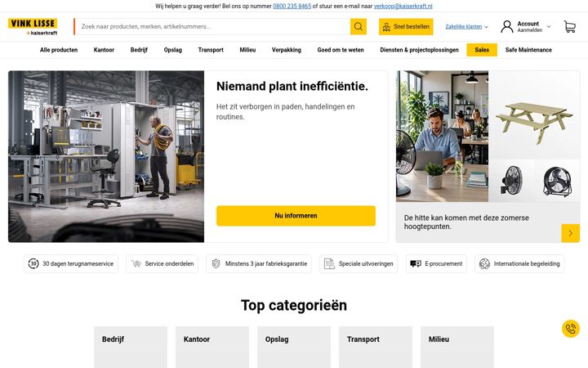Open the Milieu top category card

(x=457, y=347)
